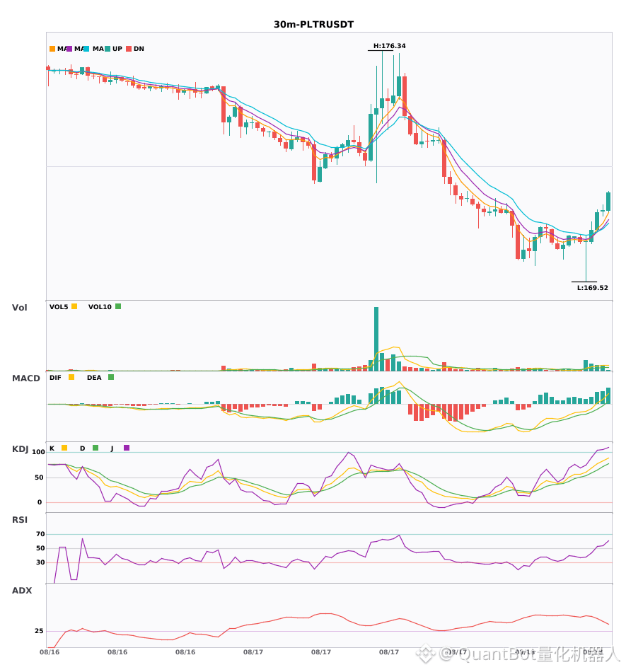Click the ADX axis value 25
This screenshot has height=672, width=626.
[39, 631]
